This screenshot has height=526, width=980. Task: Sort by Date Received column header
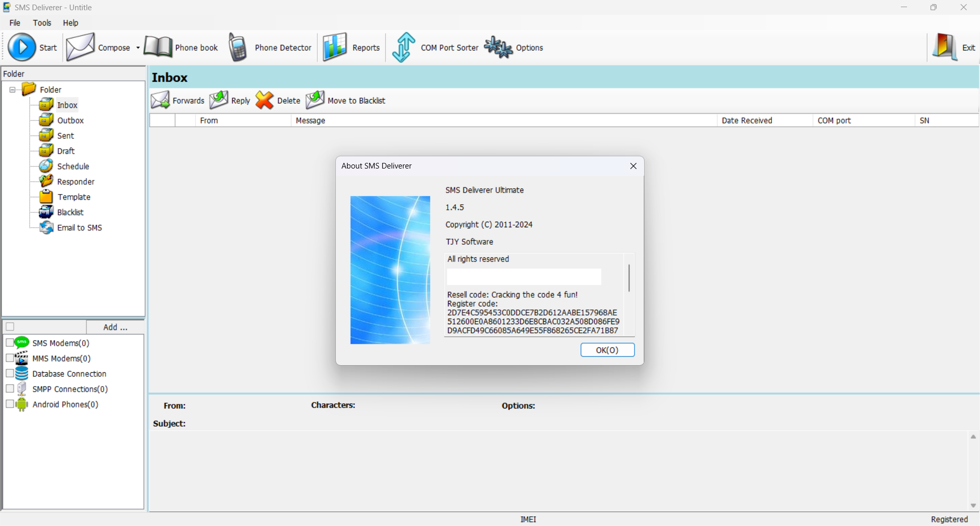765,121
